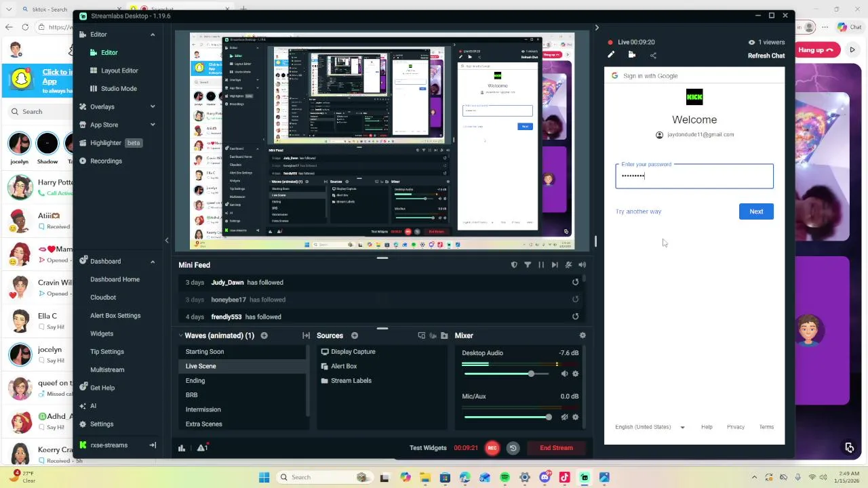Click Test Widgets
The image size is (868, 488).
click(428, 448)
